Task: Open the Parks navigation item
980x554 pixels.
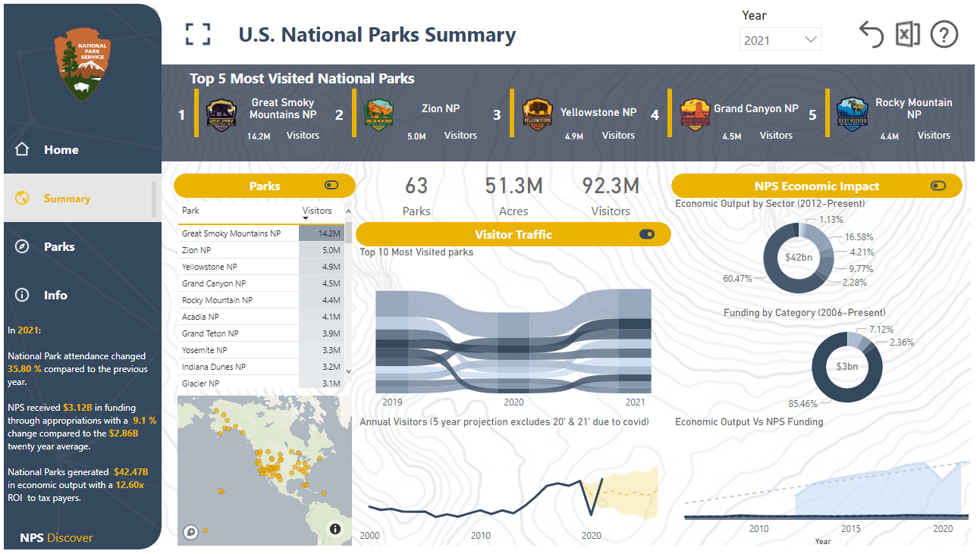Action: point(59,247)
